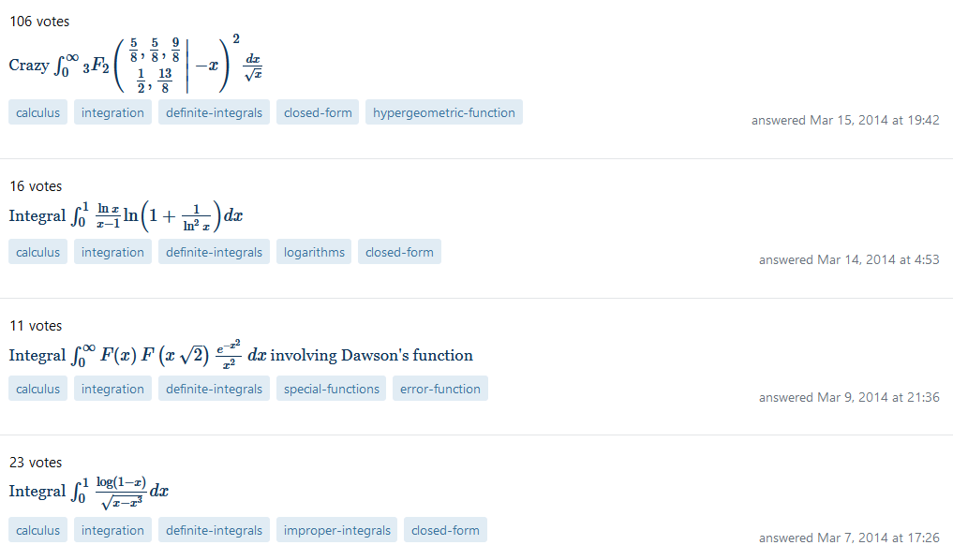Image resolution: width=953 pixels, height=560 pixels.
Task: Open the Crazy hypergeometric integral question
Action: coord(136,65)
